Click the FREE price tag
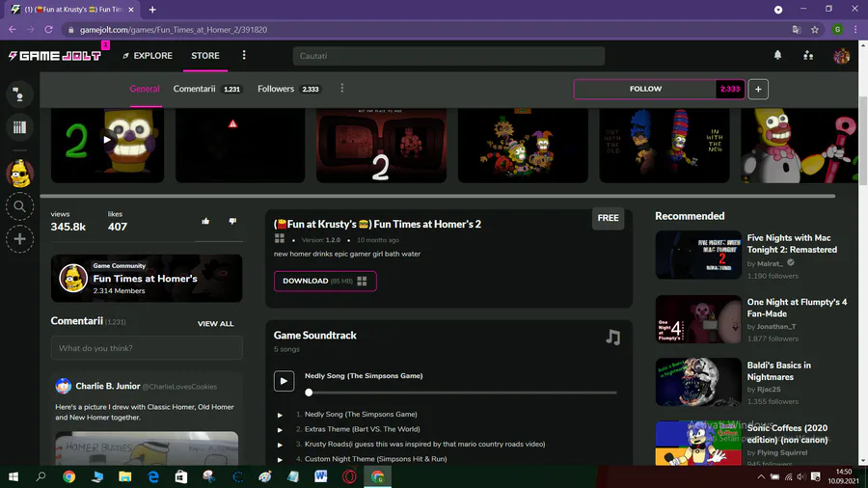The image size is (868, 488). click(608, 218)
